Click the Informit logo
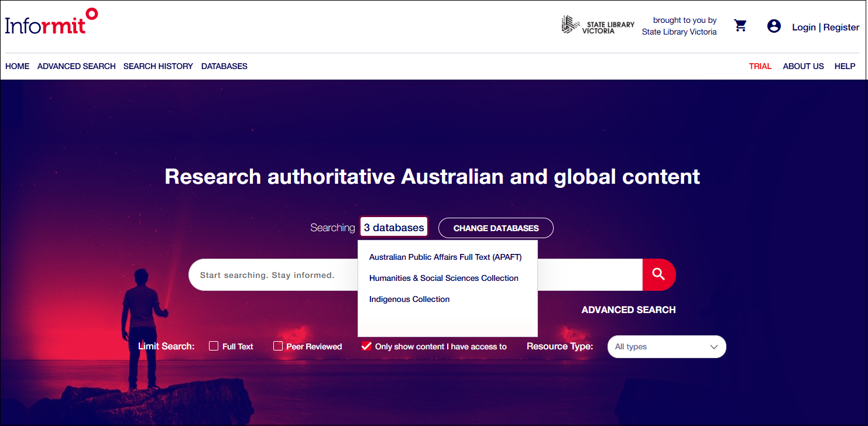This screenshot has height=426, width=868. click(51, 22)
